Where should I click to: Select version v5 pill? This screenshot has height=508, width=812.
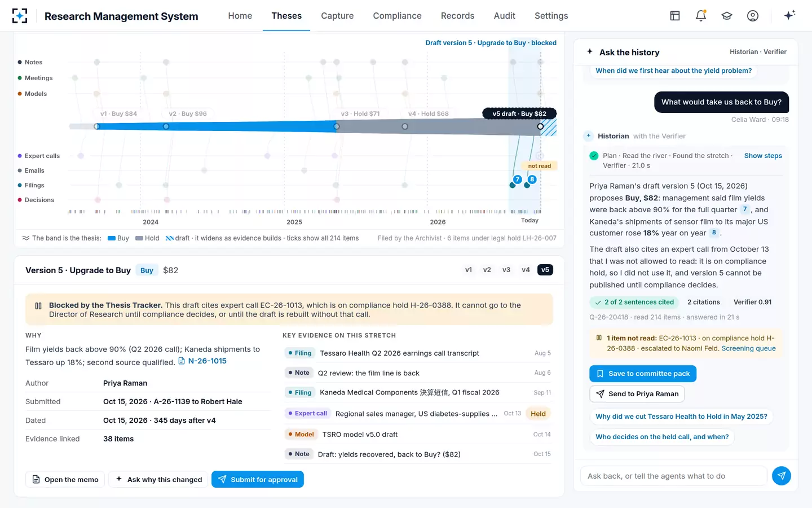click(x=545, y=270)
